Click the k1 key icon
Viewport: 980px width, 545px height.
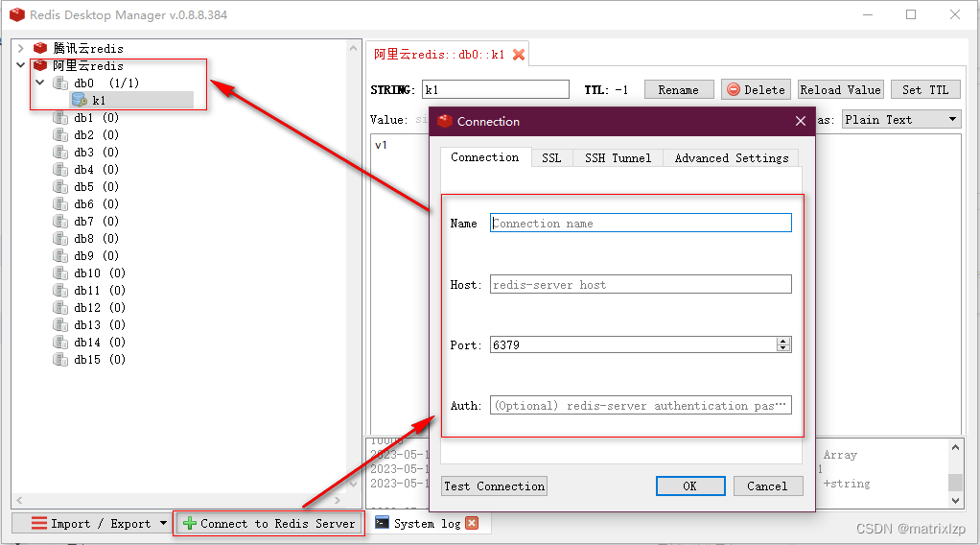80,100
